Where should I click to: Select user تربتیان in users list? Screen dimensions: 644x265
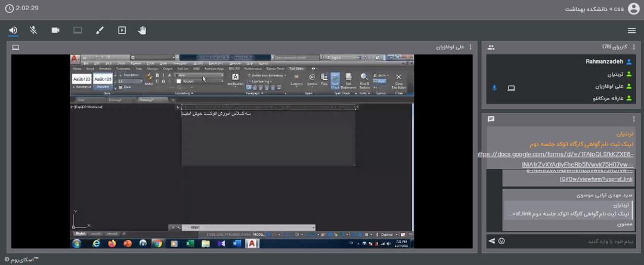[x=615, y=75]
